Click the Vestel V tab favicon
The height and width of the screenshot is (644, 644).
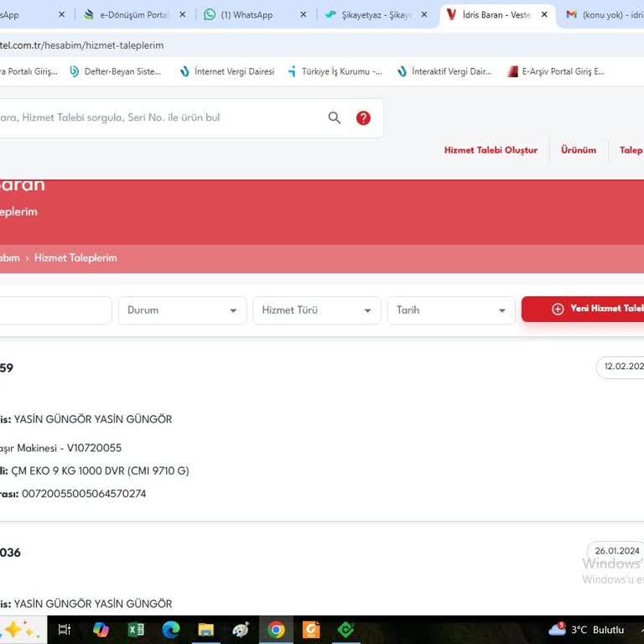click(451, 15)
